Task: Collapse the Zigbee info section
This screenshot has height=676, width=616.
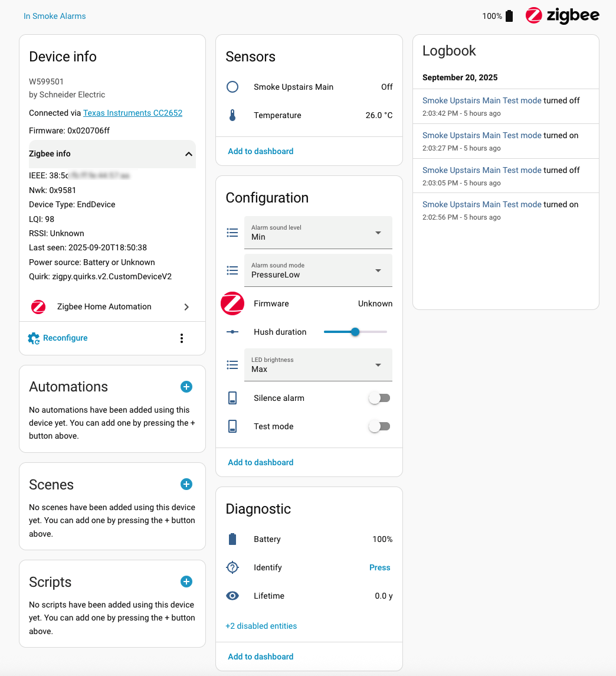Action: point(188,154)
